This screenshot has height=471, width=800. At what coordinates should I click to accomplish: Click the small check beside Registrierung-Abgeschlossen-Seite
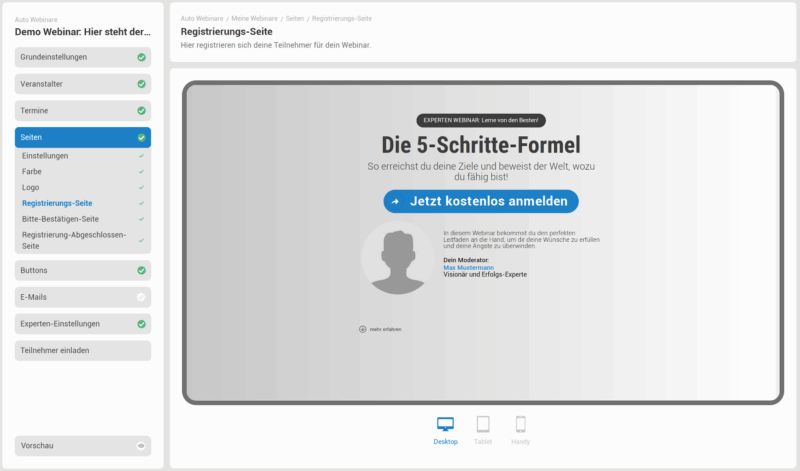coord(141,240)
